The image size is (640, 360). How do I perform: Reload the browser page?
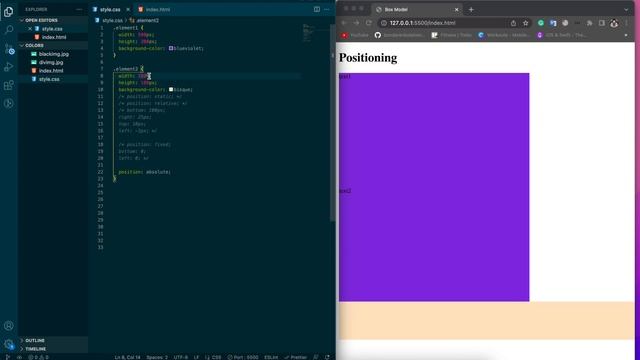(369, 23)
